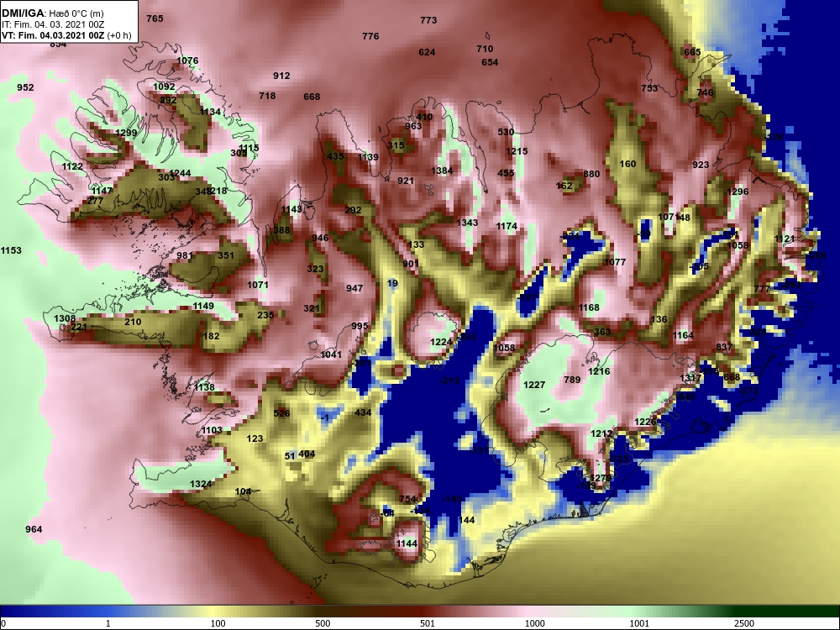
Task: Select the map value 1174
Action: click(x=507, y=226)
